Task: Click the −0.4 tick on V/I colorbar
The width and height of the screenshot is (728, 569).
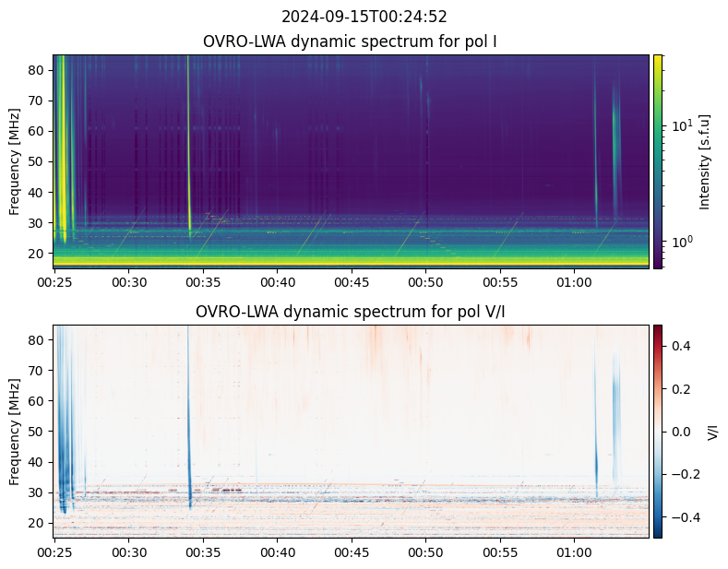Action: (x=685, y=517)
